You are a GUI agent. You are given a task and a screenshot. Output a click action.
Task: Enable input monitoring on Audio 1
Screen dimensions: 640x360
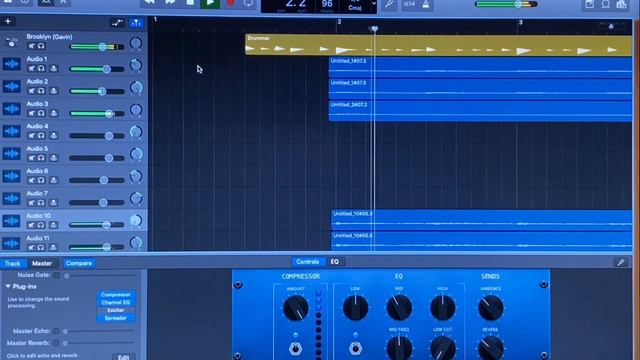(53, 69)
